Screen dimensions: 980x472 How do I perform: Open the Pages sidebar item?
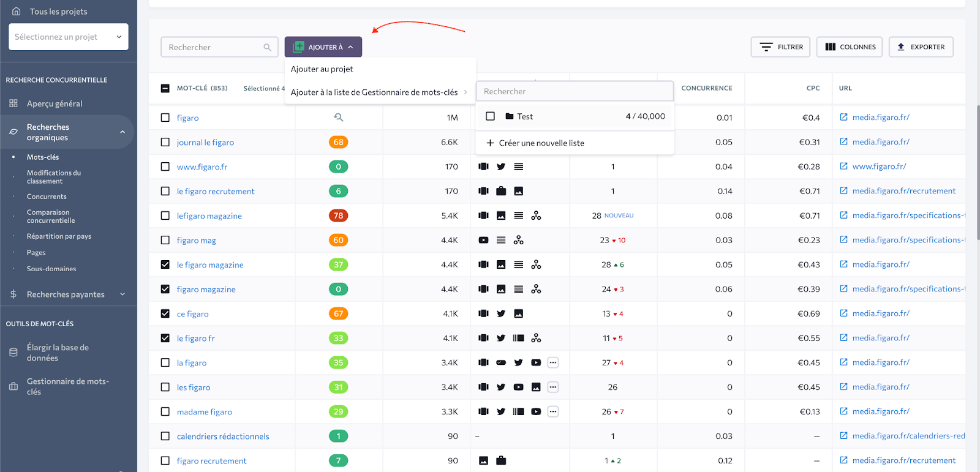(36, 252)
